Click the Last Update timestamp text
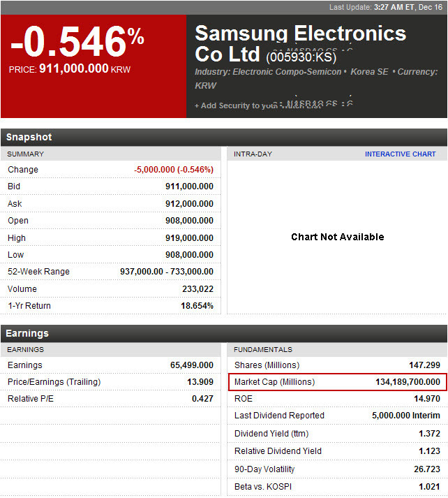 (x=386, y=7)
